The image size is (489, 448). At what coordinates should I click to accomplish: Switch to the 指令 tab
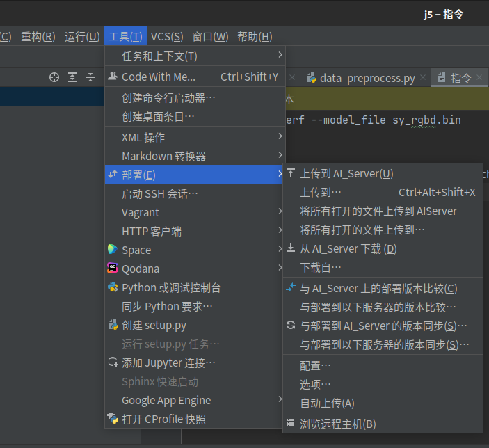click(460, 78)
